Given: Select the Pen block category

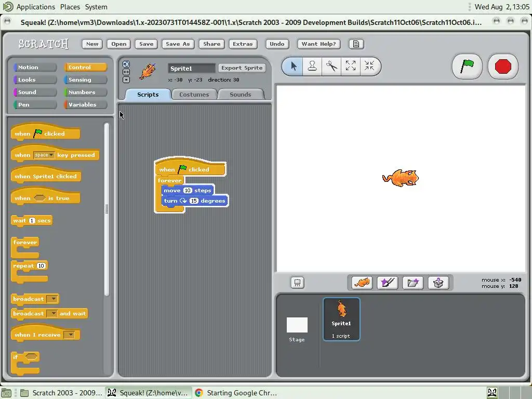Looking at the screenshot, I should (35, 105).
